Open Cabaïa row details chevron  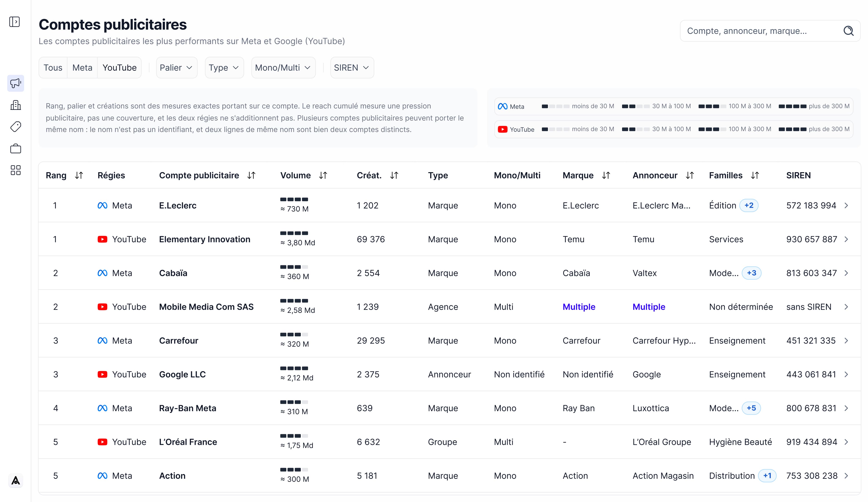846,273
